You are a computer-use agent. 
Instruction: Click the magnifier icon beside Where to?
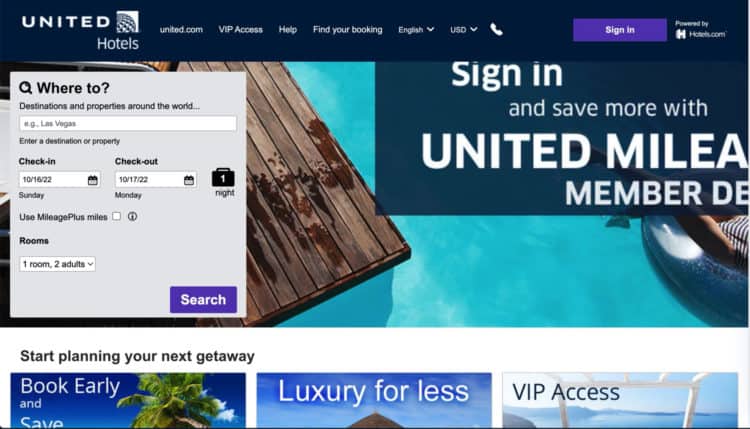[26, 88]
